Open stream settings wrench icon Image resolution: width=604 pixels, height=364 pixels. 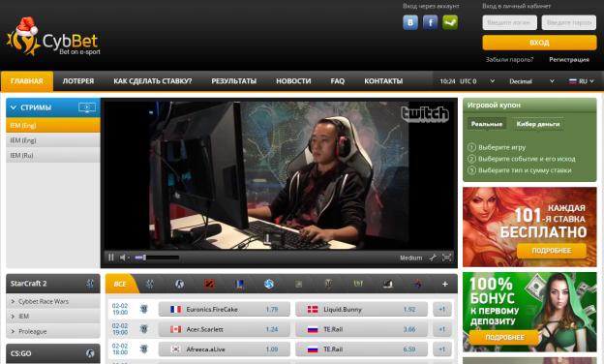click(433, 258)
